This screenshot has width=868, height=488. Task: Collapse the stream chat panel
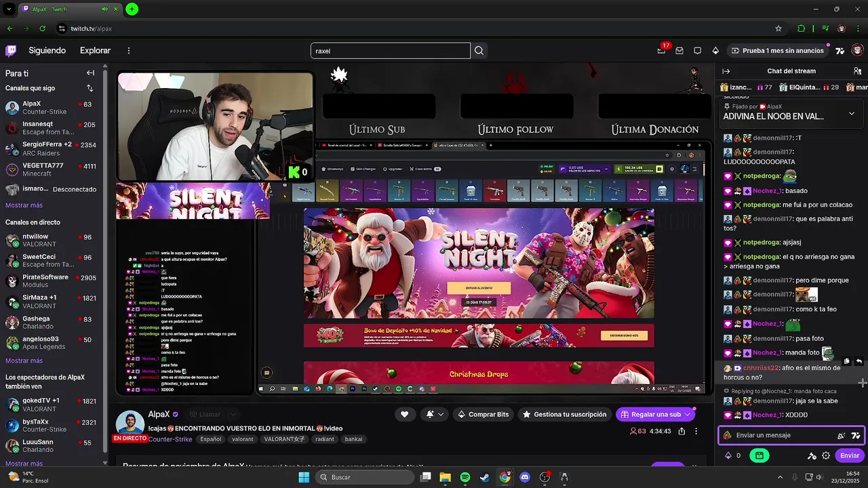click(726, 71)
